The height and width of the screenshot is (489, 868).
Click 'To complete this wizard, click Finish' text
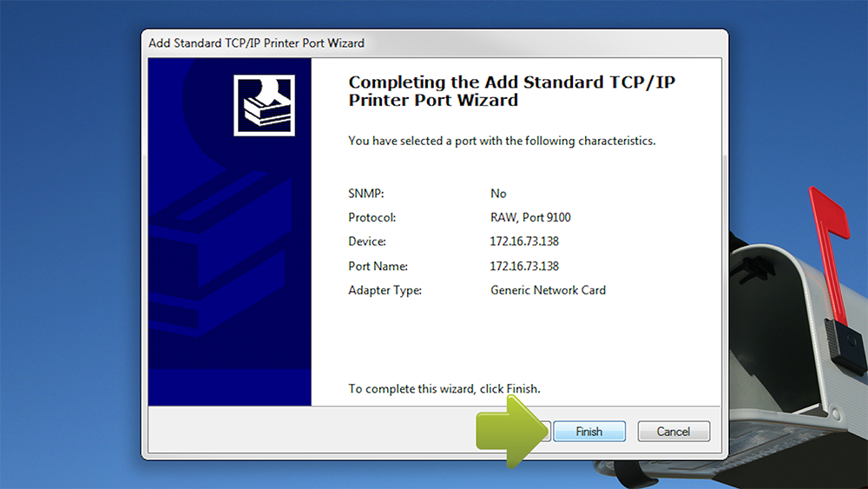coord(444,389)
